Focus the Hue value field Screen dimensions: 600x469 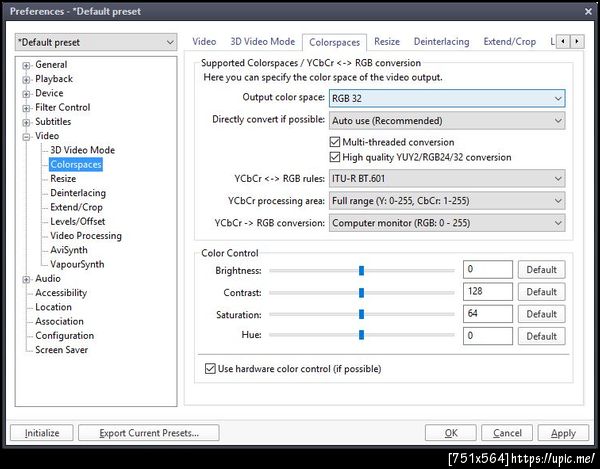pos(488,336)
